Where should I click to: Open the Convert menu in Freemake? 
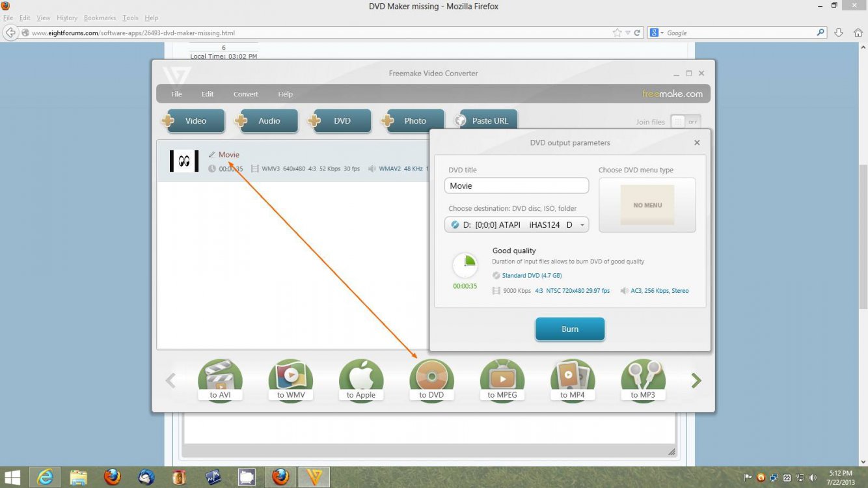tap(246, 94)
